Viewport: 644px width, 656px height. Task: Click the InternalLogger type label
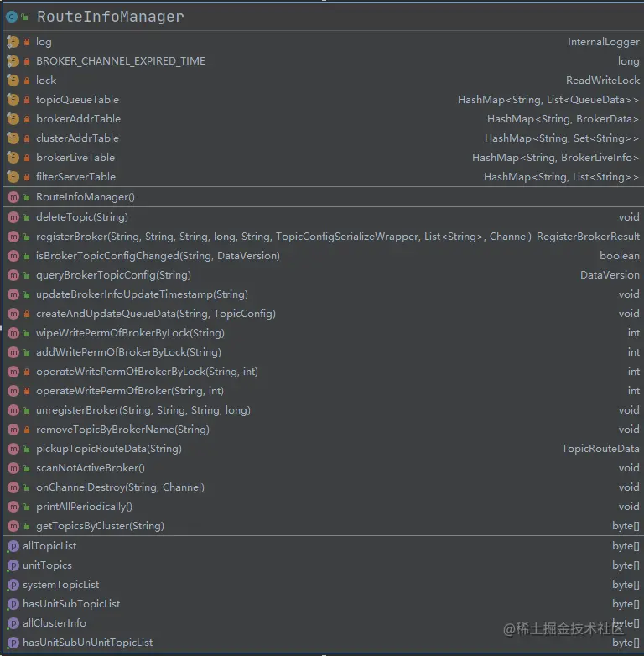[x=604, y=42]
